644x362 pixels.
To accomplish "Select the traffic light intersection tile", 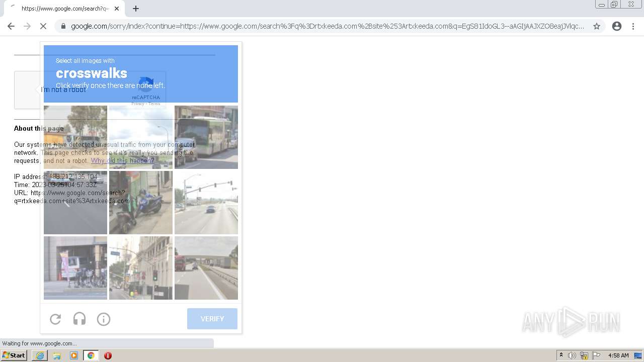I will pos(206,203).
